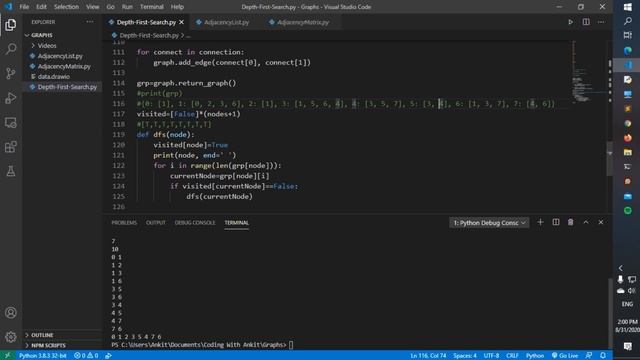This screenshot has height=360, width=640.
Task: Change encoding via UTF-8
Action: [x=491, y=356]
